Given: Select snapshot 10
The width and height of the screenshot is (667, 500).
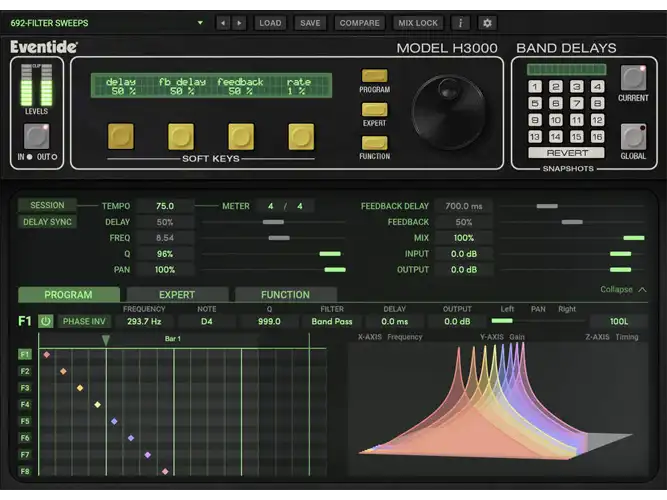Looking at the screenshot, I should [556, 120].
